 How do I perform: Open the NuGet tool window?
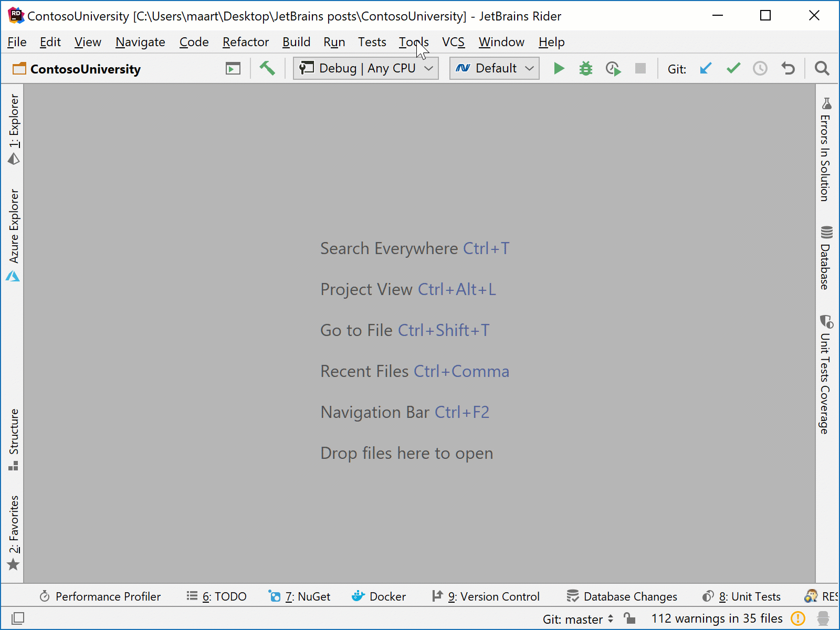300,596
